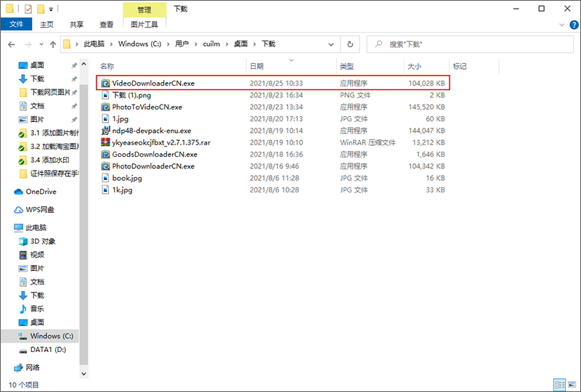
Task: Sort files by the 大小 column
Action: (x=414, y=66)
